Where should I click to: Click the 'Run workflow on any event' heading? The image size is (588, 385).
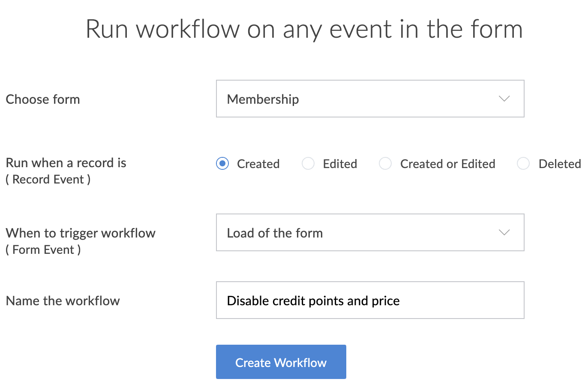pyautogui.click(x=304, y=30)
